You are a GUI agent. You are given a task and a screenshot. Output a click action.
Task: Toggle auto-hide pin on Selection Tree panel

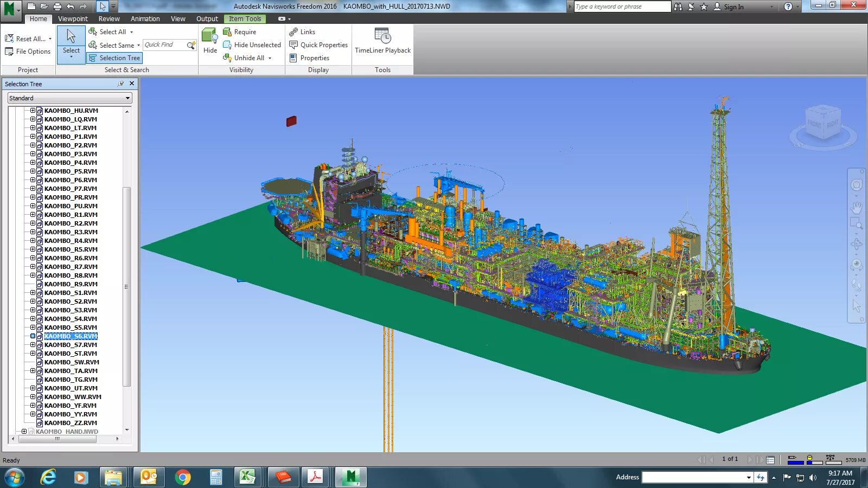point(120,84)
